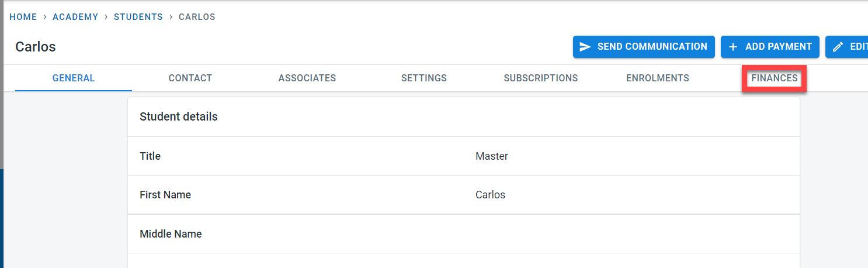The width and height of the screenshot is (868, 268).
Task: Go to Academy via breadcrumb
Action: (75, 17)
